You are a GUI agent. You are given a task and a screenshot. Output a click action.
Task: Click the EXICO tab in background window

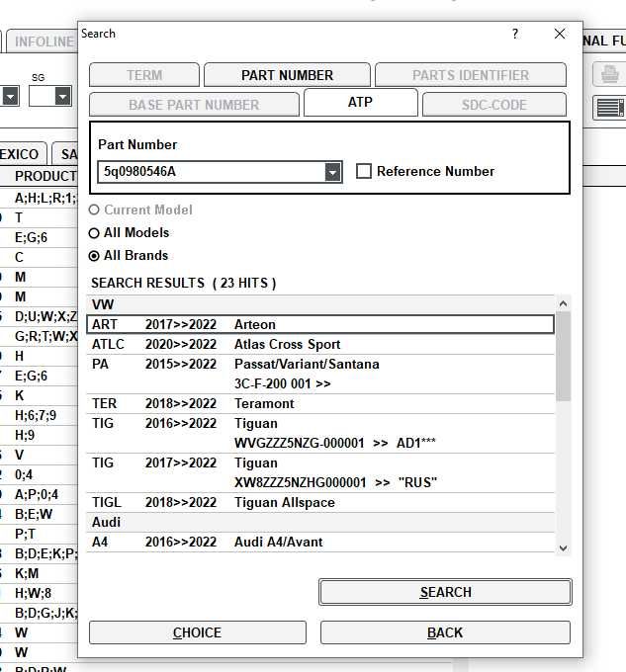pos(22,154)
